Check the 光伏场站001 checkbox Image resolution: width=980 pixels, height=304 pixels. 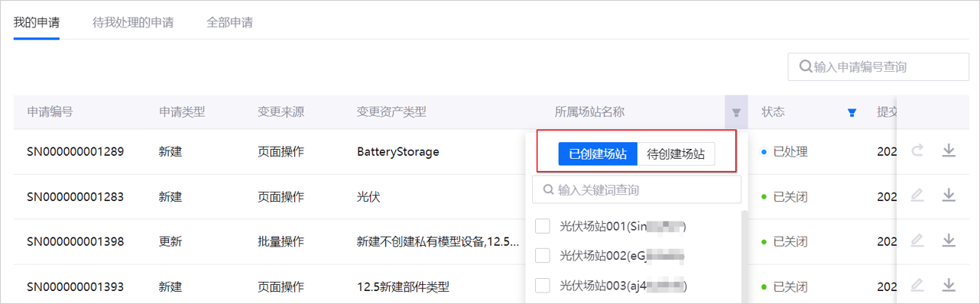click(543, 226)
